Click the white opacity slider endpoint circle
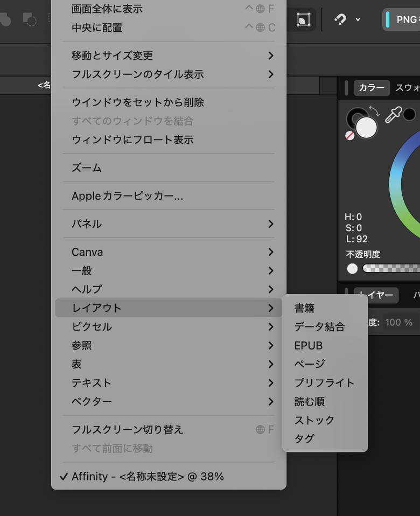 pos(352,269)
